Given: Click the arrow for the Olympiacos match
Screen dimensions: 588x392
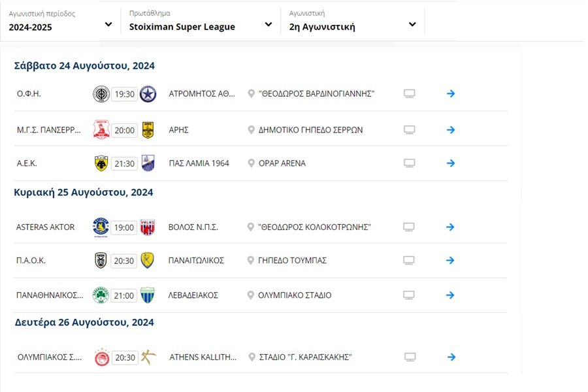Looking at the screenshot, I should tap(450, 357).
